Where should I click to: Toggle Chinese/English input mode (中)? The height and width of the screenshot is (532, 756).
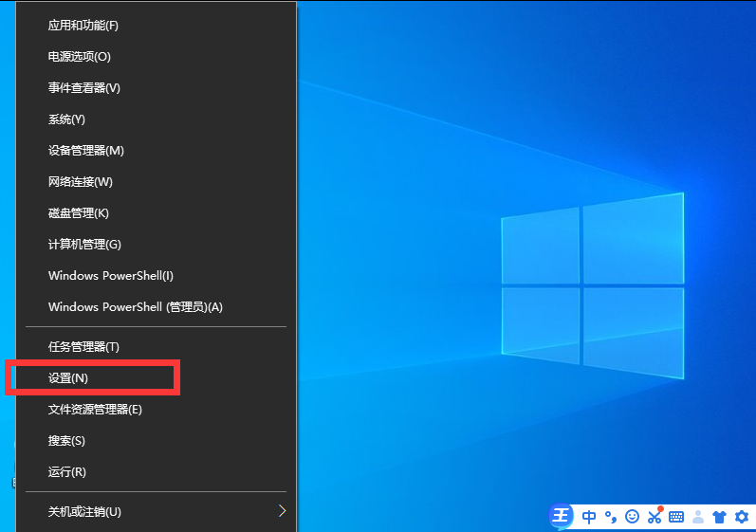click(589, 517)
